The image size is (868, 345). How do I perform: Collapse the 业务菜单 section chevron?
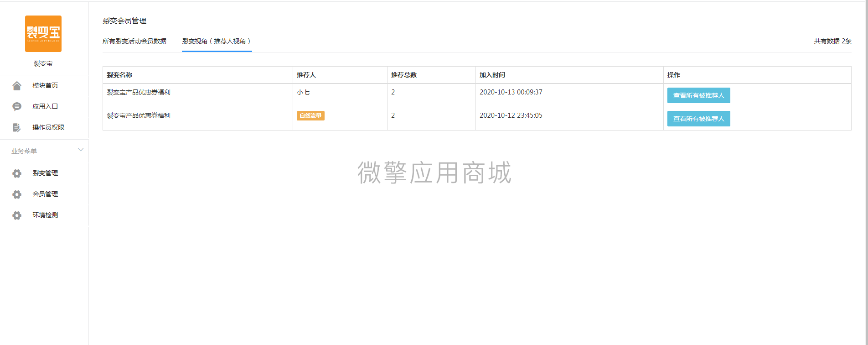(81, 150)
